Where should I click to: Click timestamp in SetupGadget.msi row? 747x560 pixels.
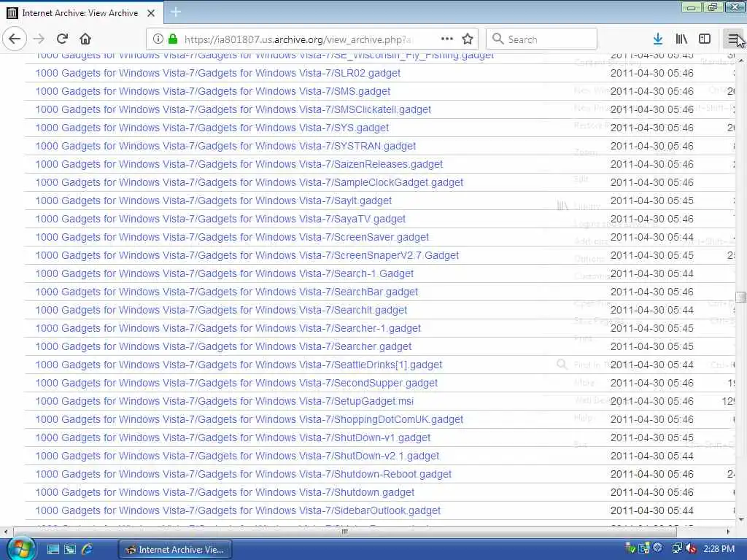[651, 402]
